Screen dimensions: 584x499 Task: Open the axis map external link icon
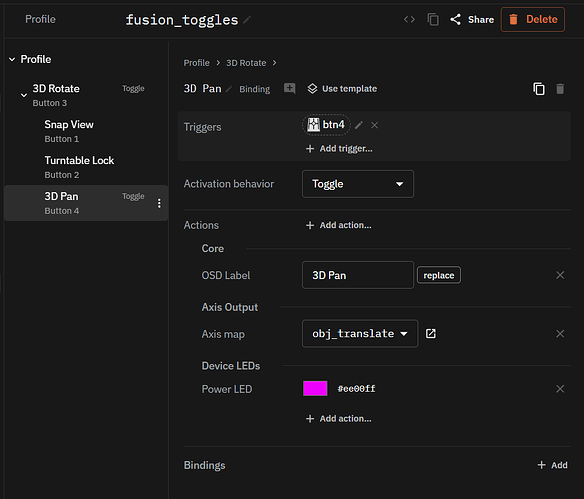click(431, 333)
